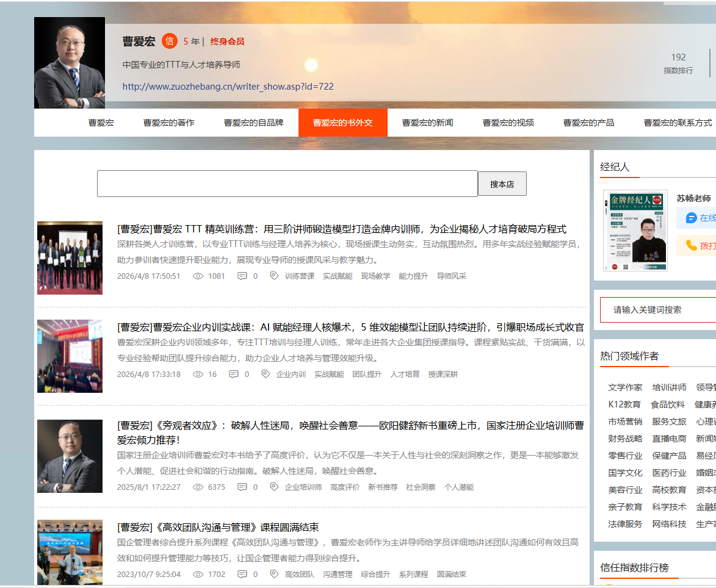Click the 训练营课 tag on first article
The height and width of the screenshot is (588, 716).
(x=300, y=276)
